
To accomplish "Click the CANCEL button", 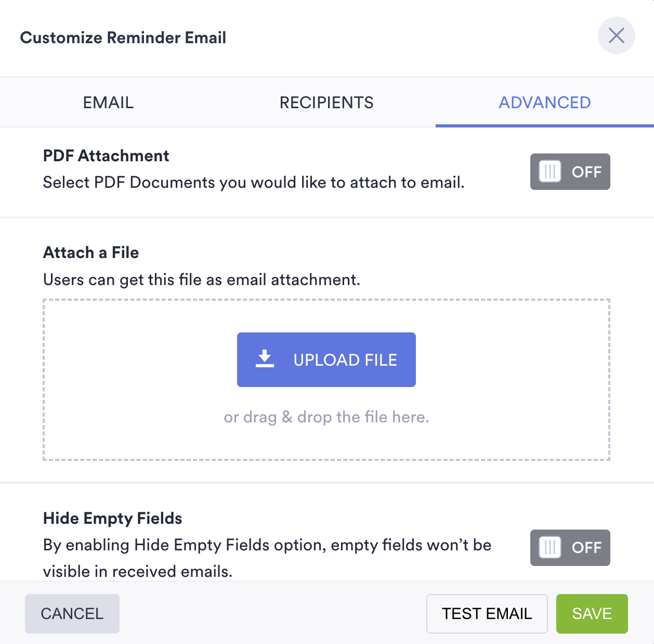I will (x=72, y=613).
